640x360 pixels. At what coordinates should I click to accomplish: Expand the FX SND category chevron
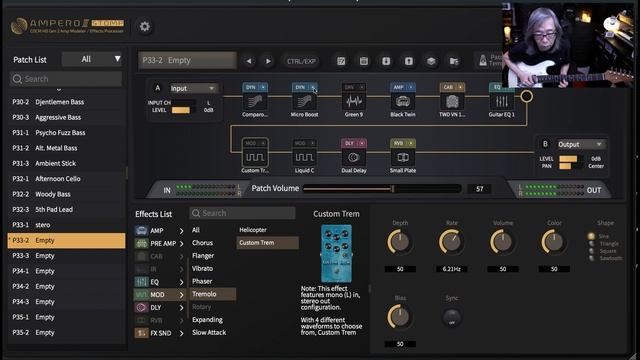[181, 333]
